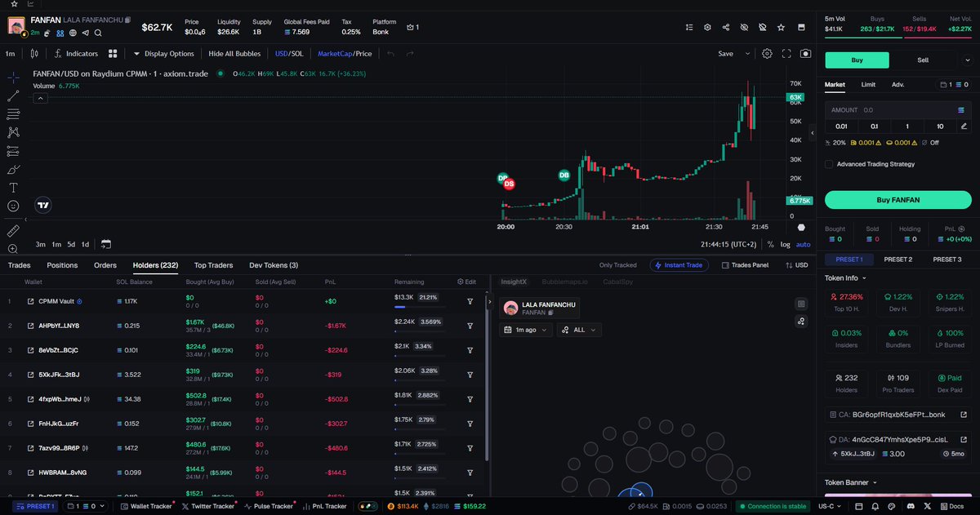The image size is (980, 515).
Task: Open chart settings gear icon
Action: tap(767, 54)
